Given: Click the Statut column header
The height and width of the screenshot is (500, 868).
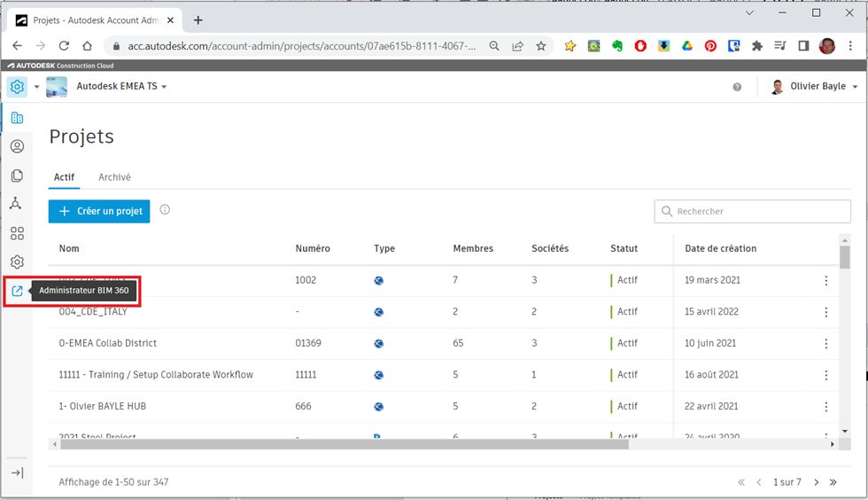Looking at the screenshot, I should 624,248.
